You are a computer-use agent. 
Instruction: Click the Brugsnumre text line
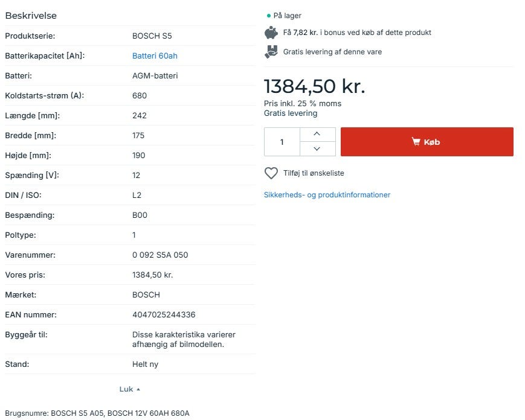(x=97, y=413)
